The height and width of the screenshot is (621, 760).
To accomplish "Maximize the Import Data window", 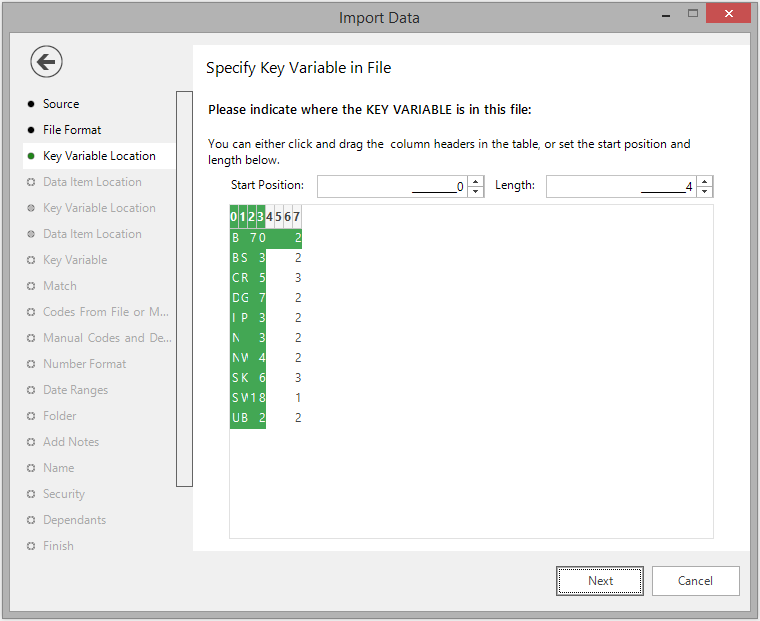I will (693, 14).
